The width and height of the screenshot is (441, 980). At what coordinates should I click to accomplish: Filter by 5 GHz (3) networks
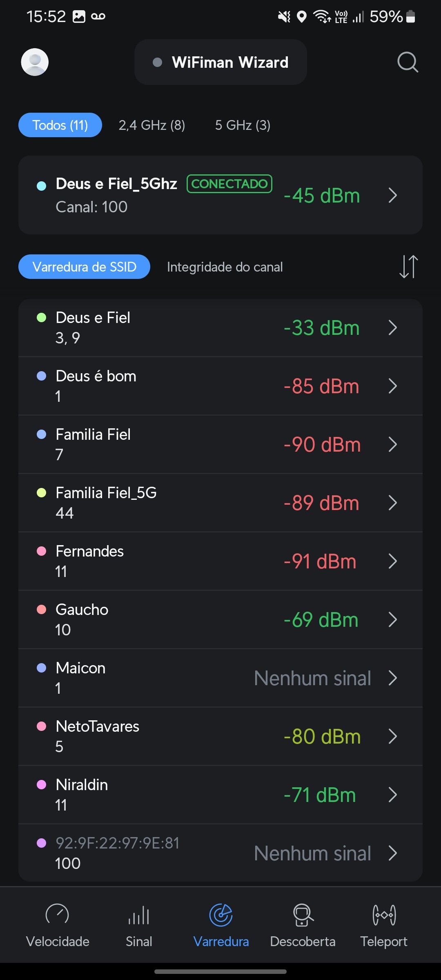(243, 125)
